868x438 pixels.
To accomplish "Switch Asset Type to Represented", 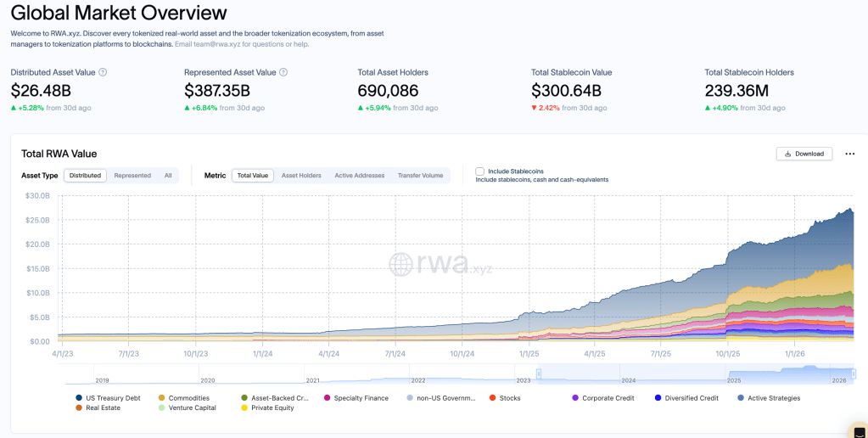I will pos(132,176).
